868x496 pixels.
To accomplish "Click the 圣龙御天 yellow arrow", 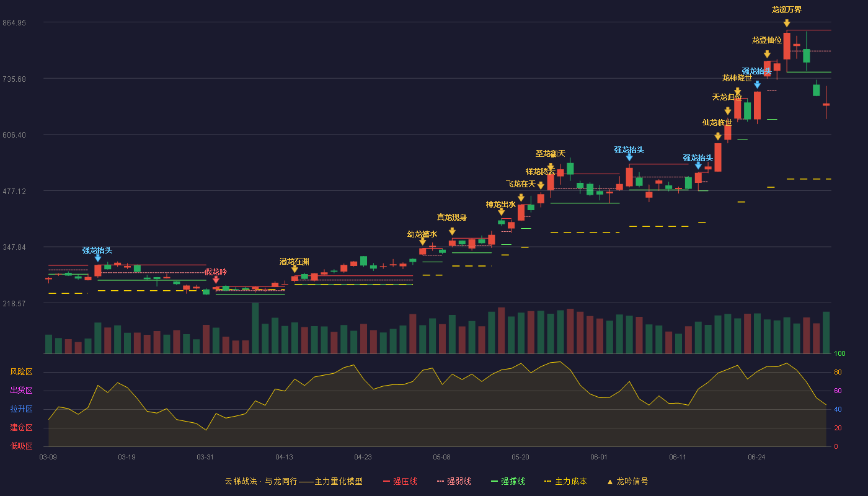I will (551, 167).
